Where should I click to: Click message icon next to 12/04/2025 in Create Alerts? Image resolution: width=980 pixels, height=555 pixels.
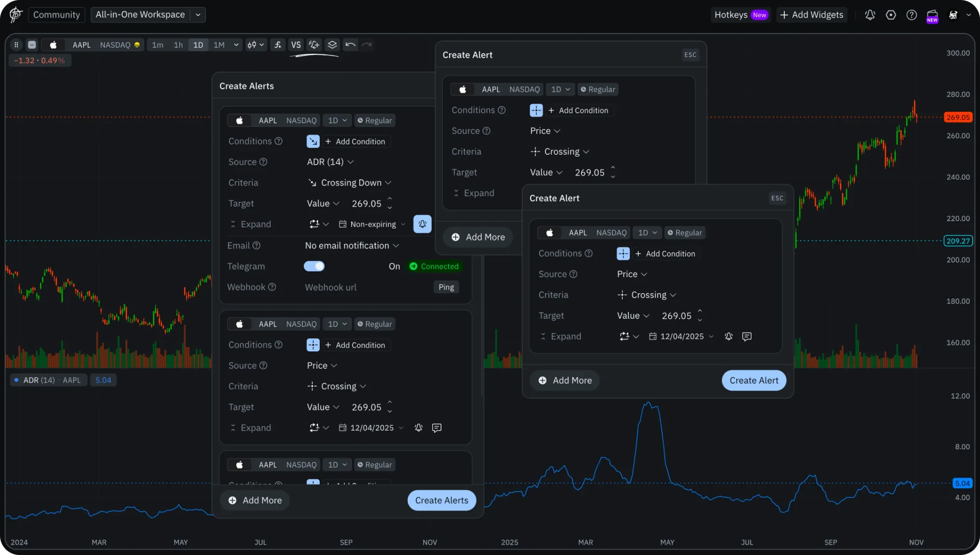point(437,428)
